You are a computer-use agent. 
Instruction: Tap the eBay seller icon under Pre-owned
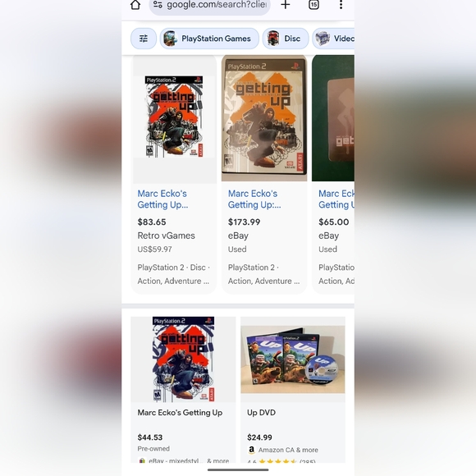tap(142, 460)
